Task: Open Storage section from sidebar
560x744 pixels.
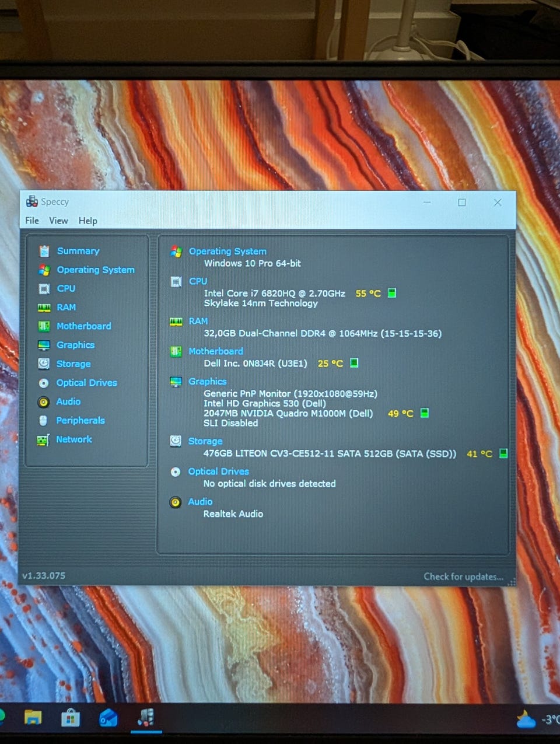Action: pos(73,364)
